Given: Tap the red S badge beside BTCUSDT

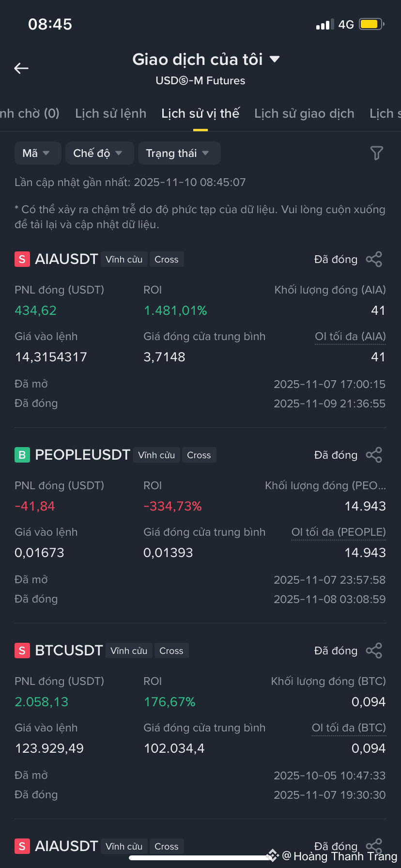Looking at the screenshot, I should pos(22,651).
